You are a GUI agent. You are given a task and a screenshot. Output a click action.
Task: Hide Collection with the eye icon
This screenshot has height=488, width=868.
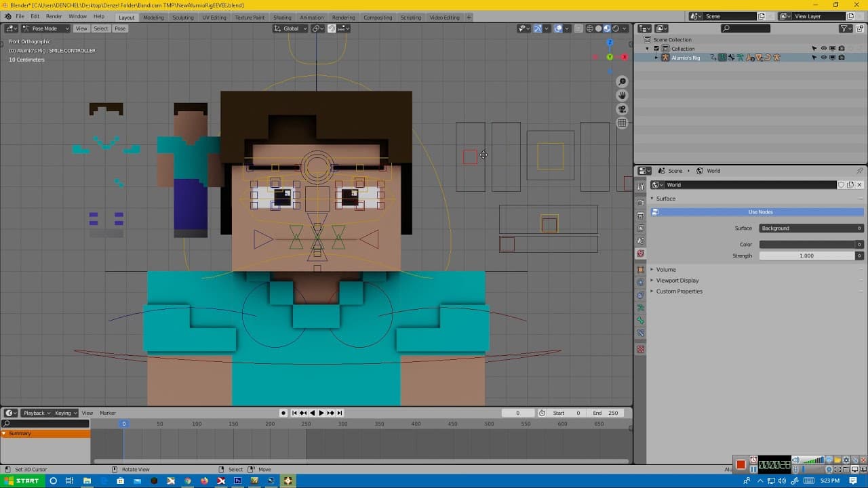[824, 49]
